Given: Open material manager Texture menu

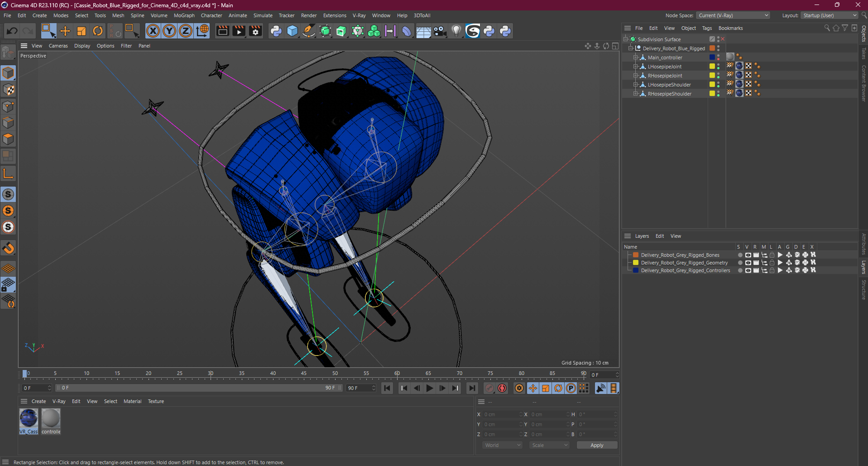Looking at the screenshot, I should (x=156, y=401).
